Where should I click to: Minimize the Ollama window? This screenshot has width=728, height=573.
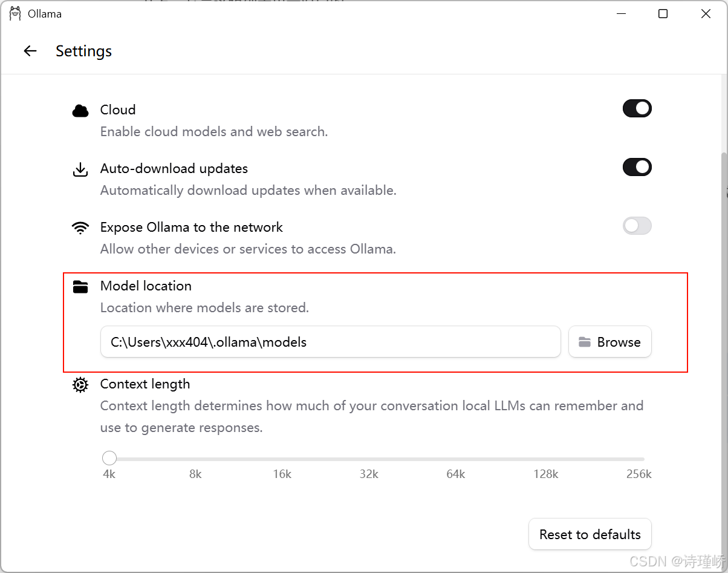(620, 13)
